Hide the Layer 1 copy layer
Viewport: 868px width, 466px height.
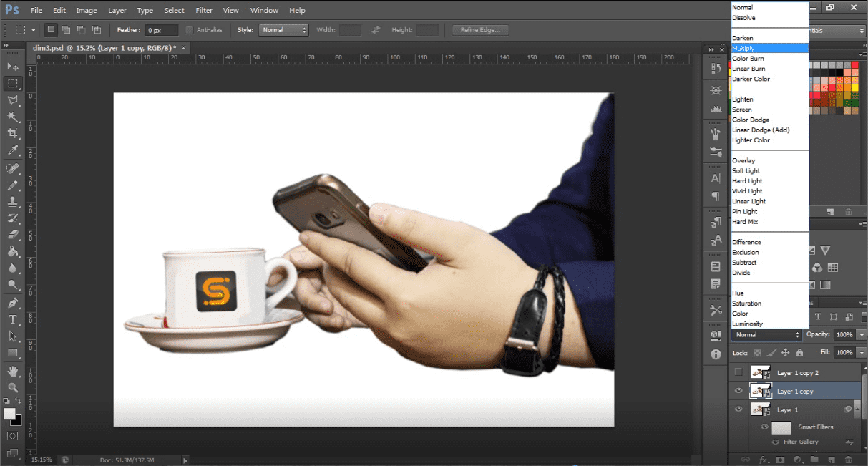(x=738, y=391)
